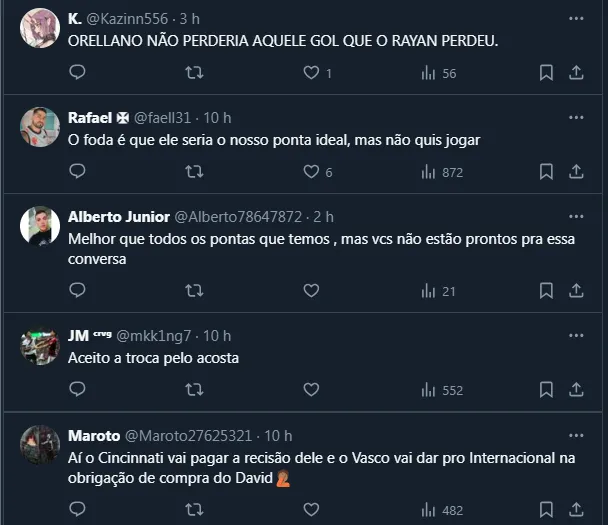This screenshot has height=525, width=608.
Task: Bookmark Rafael's tweet about ponta ideal
Action: pos(546,172)
